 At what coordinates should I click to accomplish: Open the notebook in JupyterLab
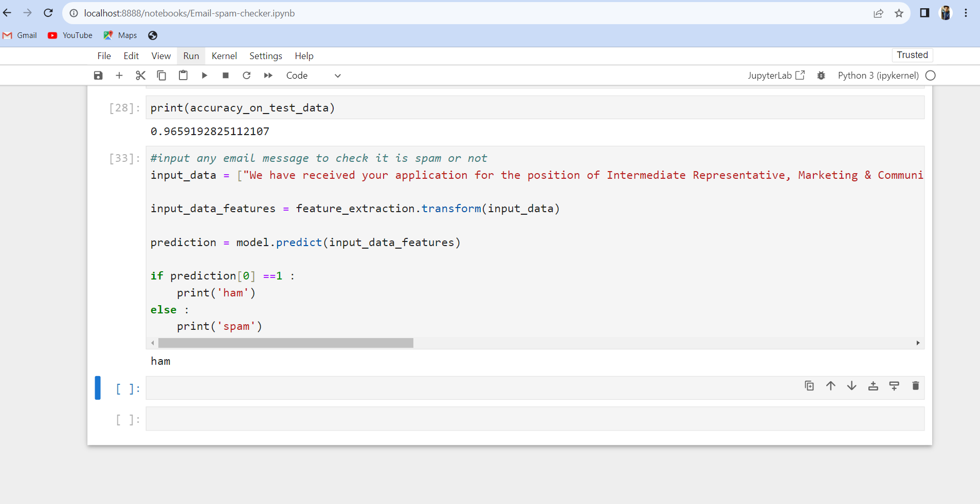coord(775,75)
